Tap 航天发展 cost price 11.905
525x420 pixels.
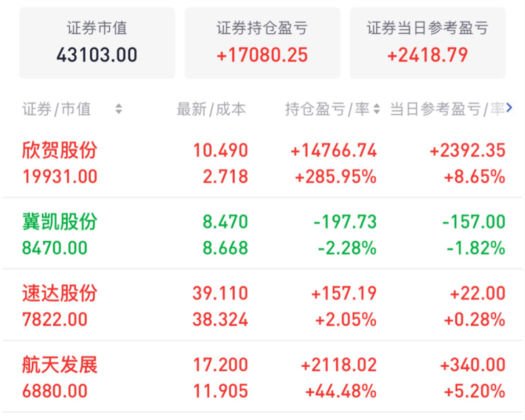point(220,391)
